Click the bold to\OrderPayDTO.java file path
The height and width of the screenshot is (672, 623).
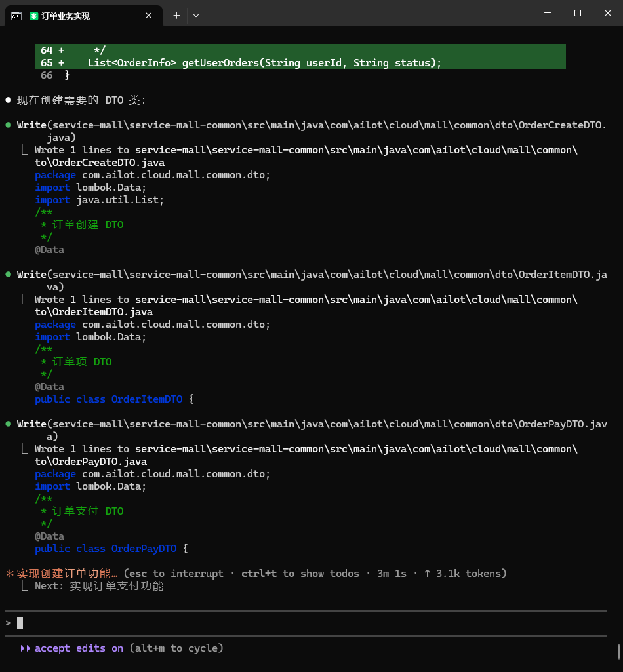tap(90, 462)
